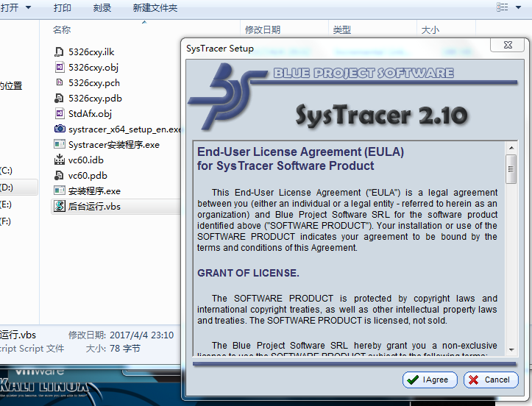Select file name 5326cxy.obj
The height and width of the screenshot is (406, 532).
93,68
